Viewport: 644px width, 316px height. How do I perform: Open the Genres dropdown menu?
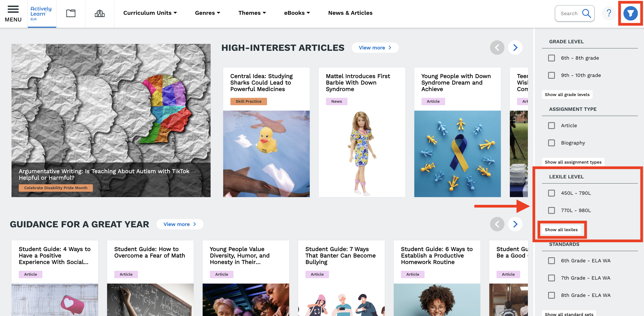(208, 13)
